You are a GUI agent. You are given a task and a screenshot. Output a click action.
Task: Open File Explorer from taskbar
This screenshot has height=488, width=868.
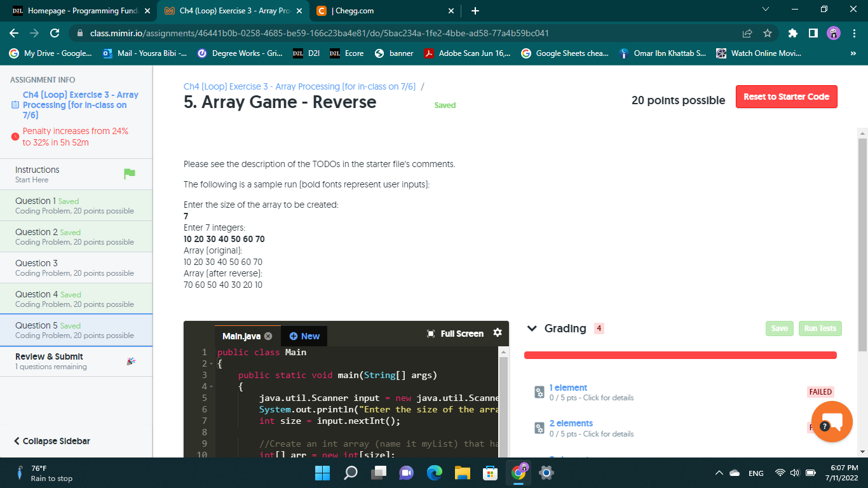[462, 473]
